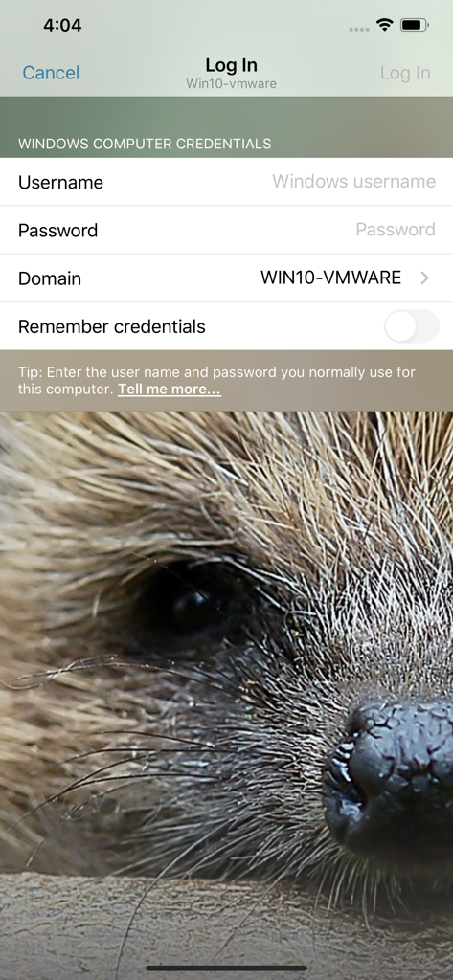453x980 pixels.
Task: Tap the hedgehog background photo
Action: point(226,687)
